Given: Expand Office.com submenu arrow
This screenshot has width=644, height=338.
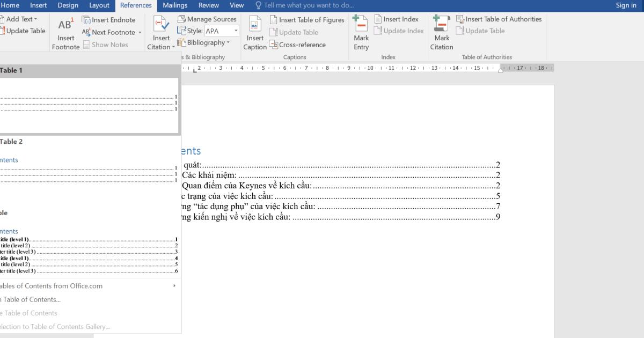Looking at the screenshot, I should pos(174,286).
